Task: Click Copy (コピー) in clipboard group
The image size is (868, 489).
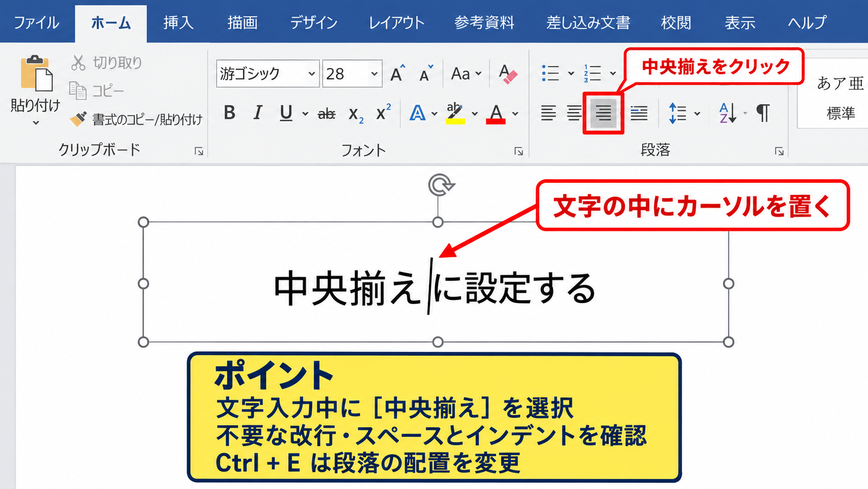Action: point(97,91)
